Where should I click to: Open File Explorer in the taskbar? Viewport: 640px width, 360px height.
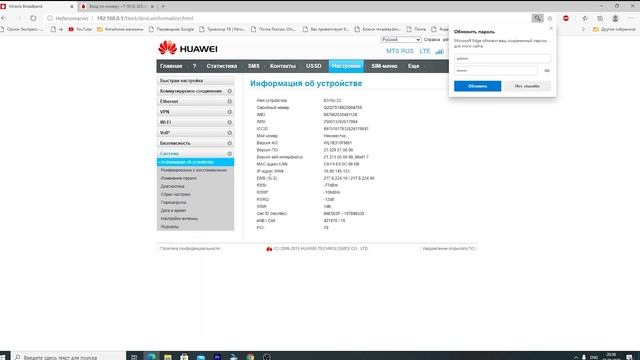[168, 356]
